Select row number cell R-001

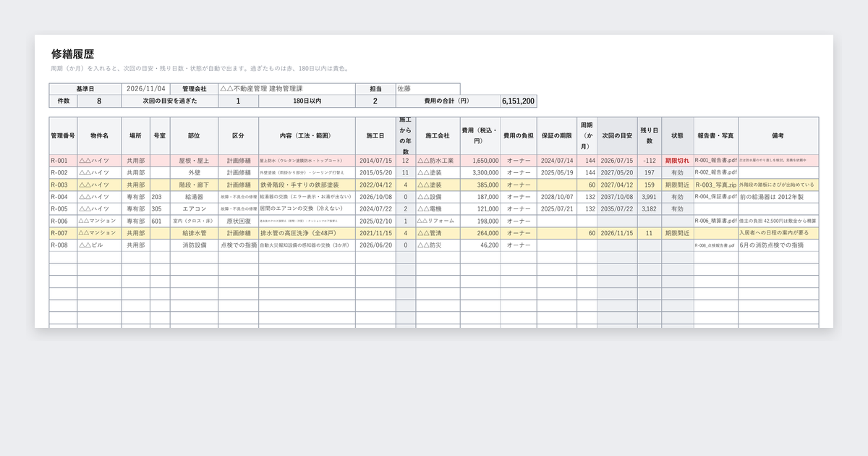[63, 161]
